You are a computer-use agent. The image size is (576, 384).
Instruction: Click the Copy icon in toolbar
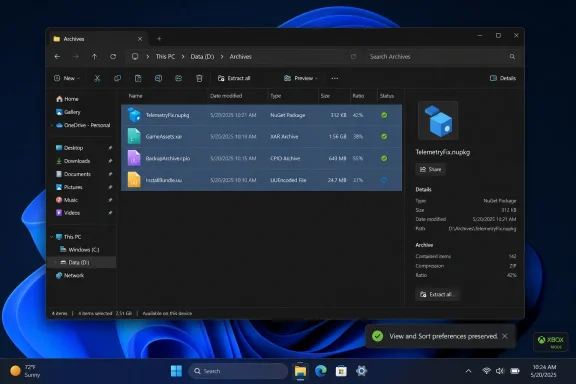pyautogui.click(x=118, y=78)
